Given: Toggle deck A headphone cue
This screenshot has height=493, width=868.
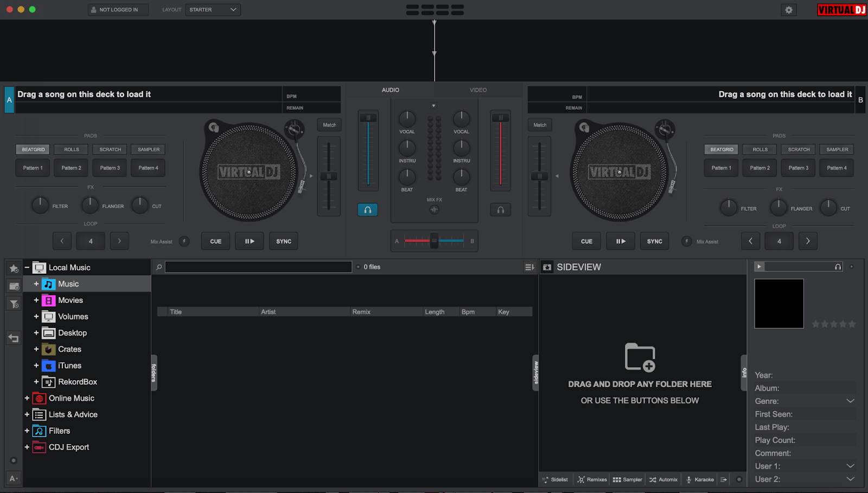Looking at the screenshot, I should (368, 210).
